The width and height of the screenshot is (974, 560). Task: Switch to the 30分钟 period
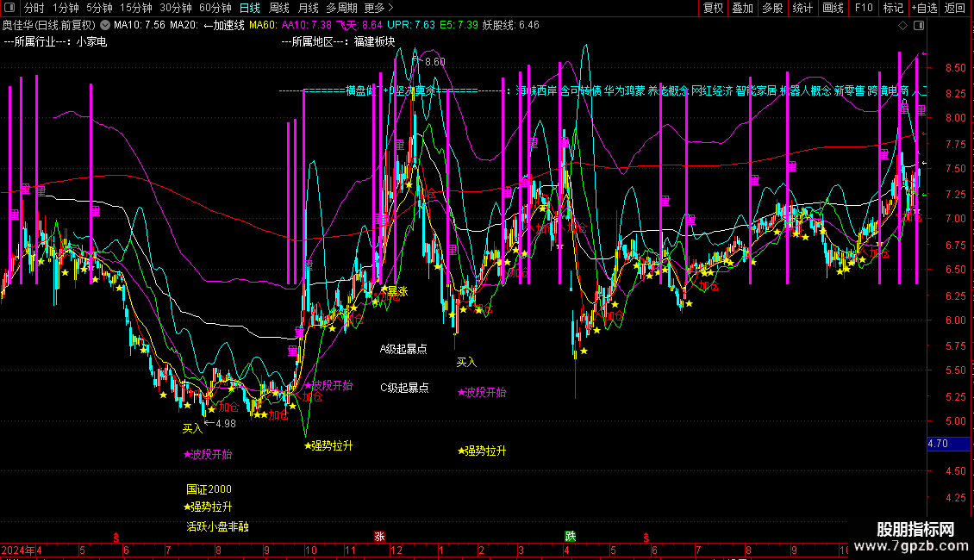(x=175, y=8)
